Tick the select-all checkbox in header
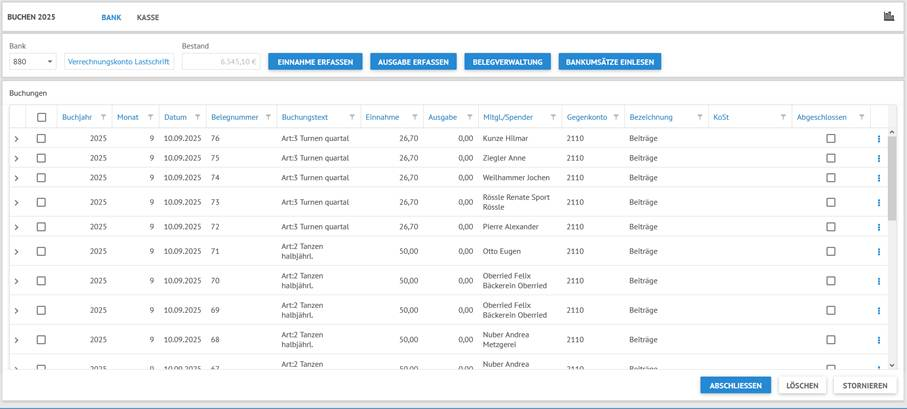Viewport: 907px width, 409px height. point(41,117)
